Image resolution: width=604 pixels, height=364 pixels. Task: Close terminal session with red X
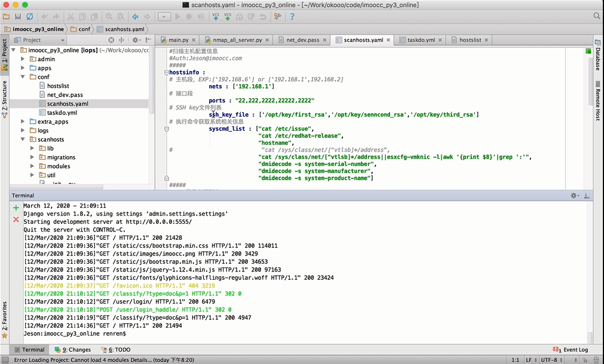(x=16, y=220)
